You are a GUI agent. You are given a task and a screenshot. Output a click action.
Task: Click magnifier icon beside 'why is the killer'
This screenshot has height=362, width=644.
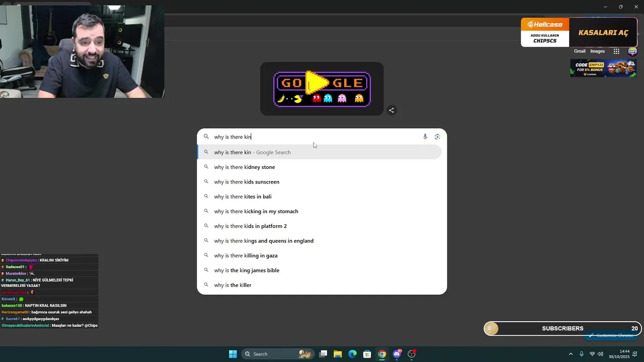pyautogui.click(x=206, y=285)
